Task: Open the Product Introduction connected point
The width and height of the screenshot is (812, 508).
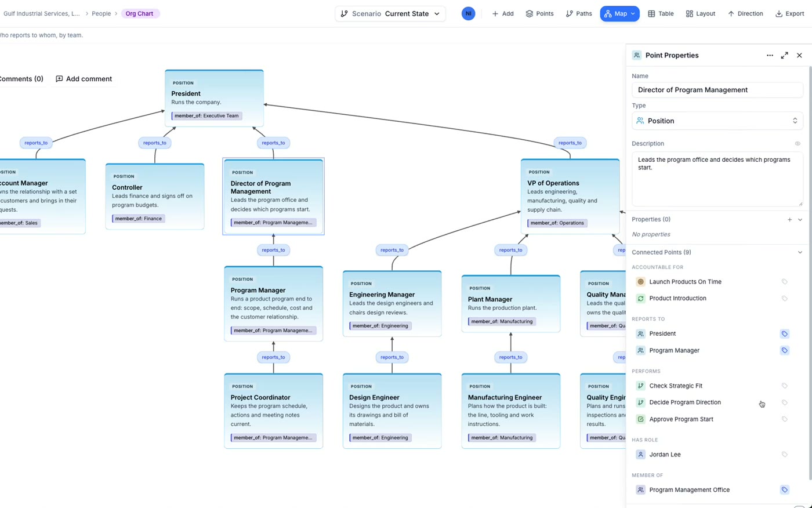Action: pos(677,299)
